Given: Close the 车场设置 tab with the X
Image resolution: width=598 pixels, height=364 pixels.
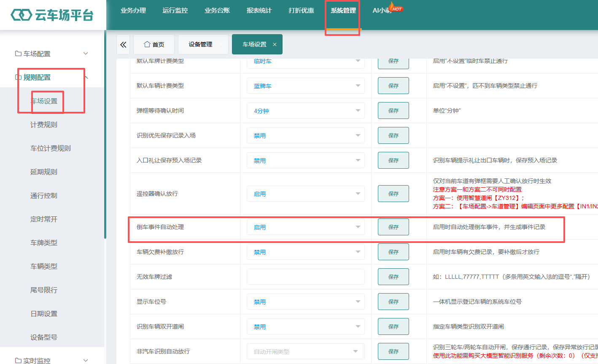Looking at the screenshot, I should tap(275, 44).
